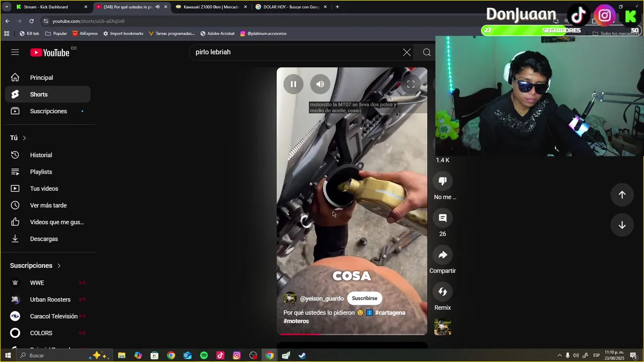Screen dimensions: 644x362
Task: Open the @platinum.accesorios bookmark
Action: tap(263, 34)
